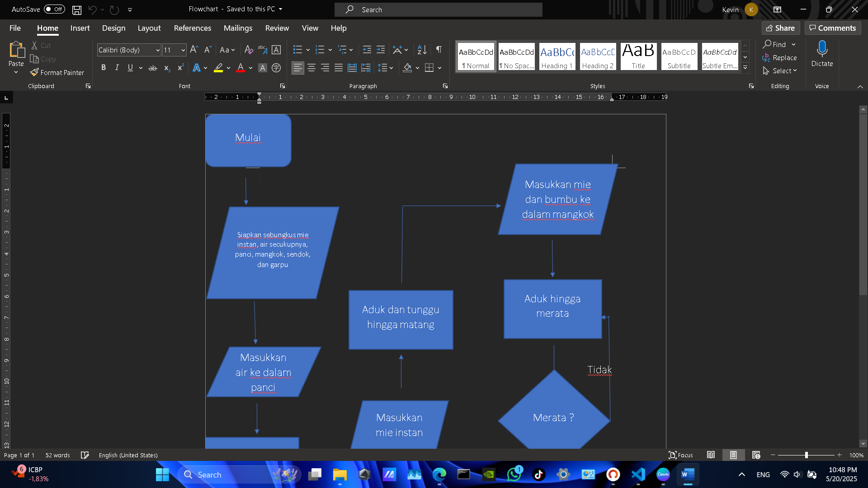Image resolution: width=868 pixels, height=488 pixels.
Task: Click the Comments button
Action: tap(833, 28)
